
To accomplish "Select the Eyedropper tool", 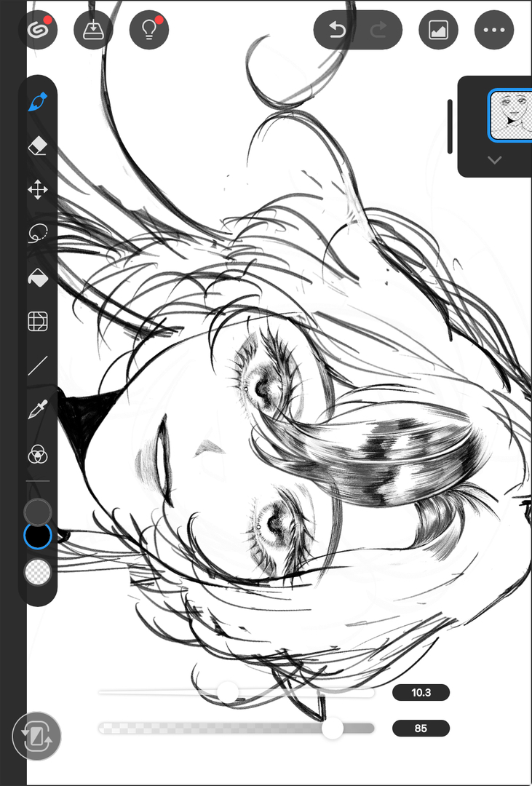I will tap(38, 410).
